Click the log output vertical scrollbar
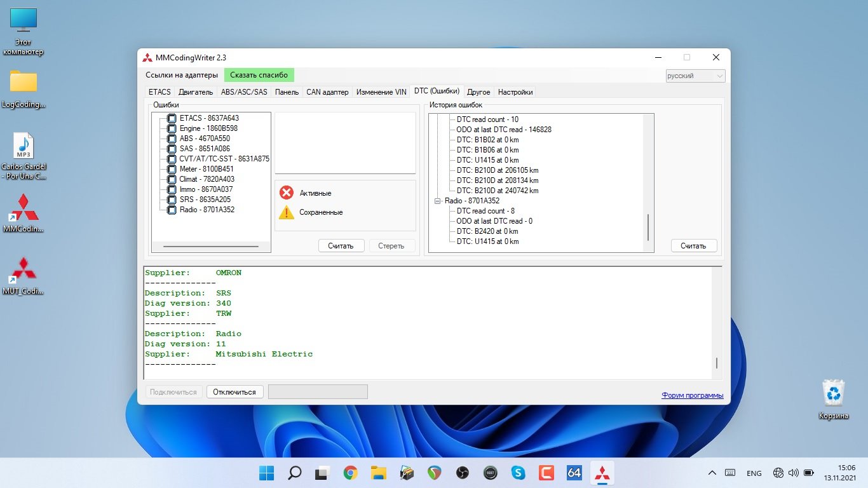This screenshot has width=868, height=488. coord(717,363)
